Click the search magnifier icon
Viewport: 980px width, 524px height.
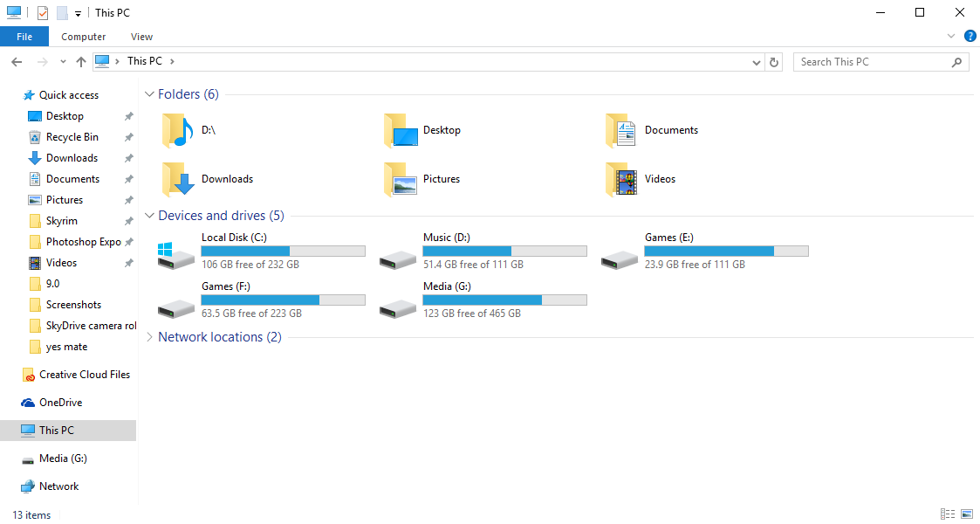tap(957, 62)
